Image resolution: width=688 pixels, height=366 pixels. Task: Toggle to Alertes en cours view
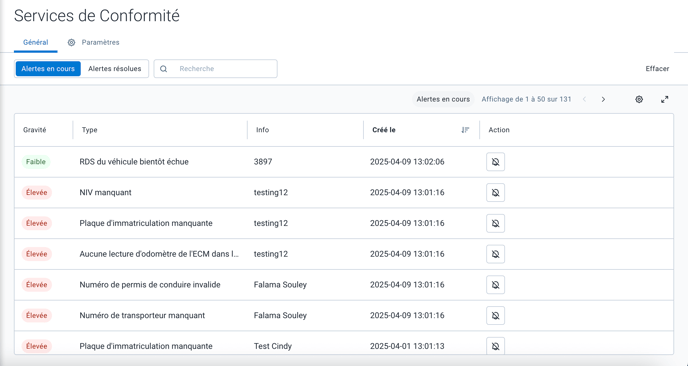(x=48, y=69)
